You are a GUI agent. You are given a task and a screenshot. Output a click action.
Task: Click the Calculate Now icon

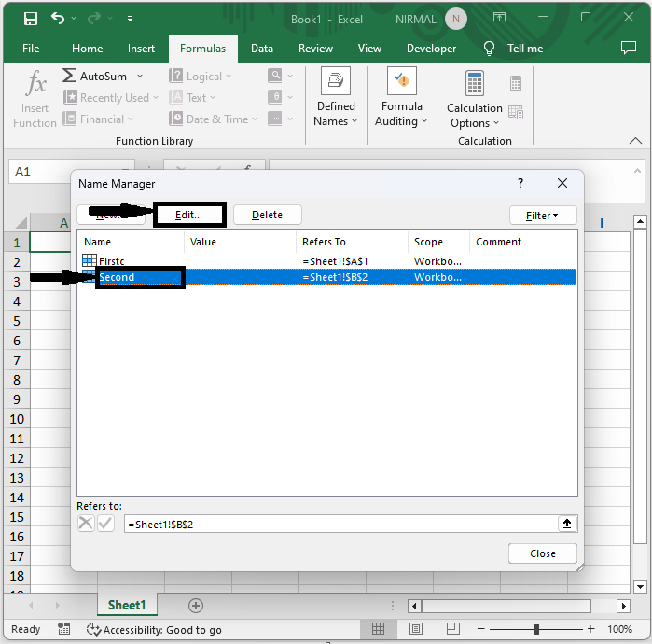(516, 83)
